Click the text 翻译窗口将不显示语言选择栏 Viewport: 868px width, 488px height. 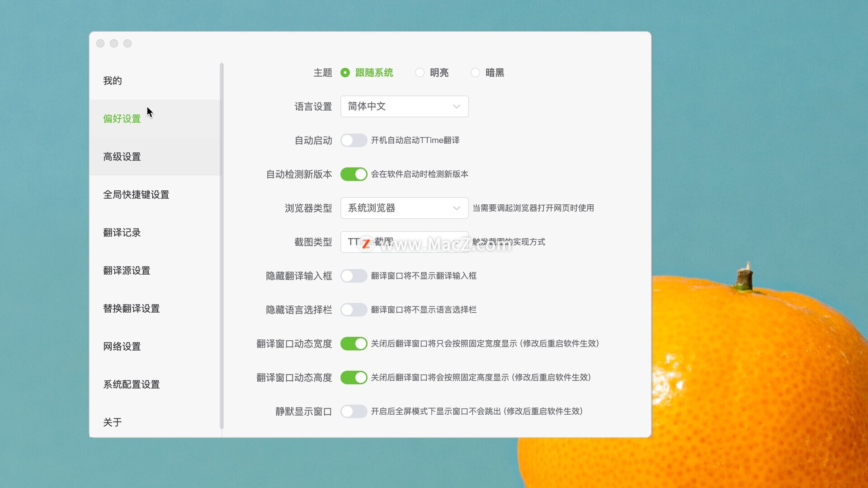click(424, 310)
